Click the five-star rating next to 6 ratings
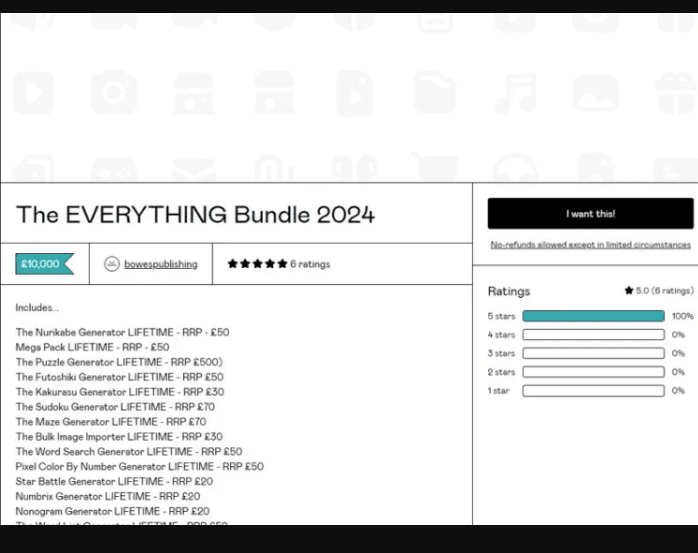 [257, 264]
